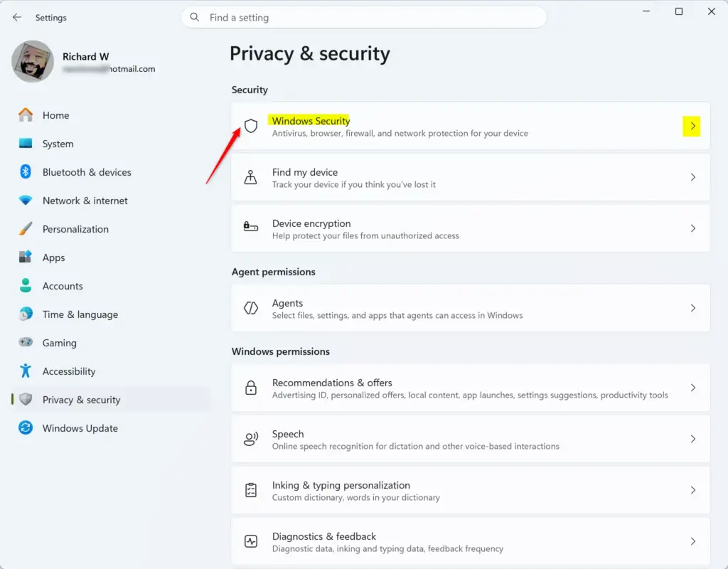Minimize the Settings window
The image size is (728, 569).
click(x=646, y=11)
